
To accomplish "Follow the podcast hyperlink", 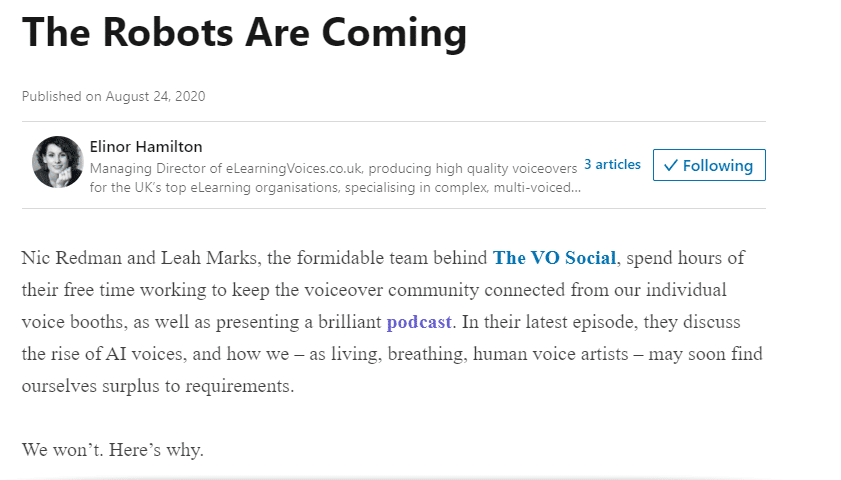I will coord(419,322).
